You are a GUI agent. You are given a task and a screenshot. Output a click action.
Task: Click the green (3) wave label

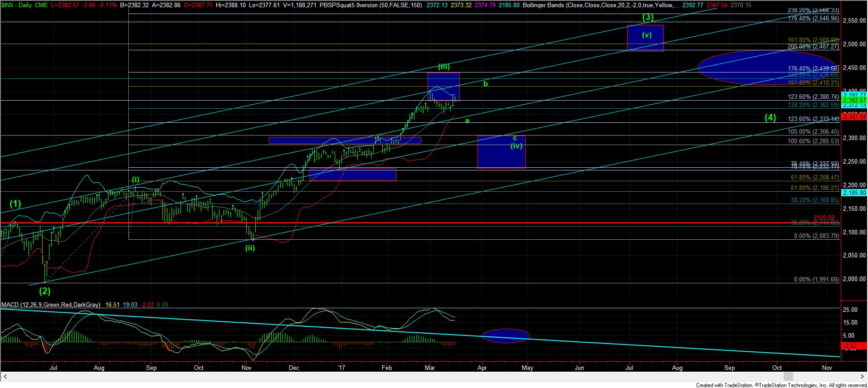coord(648,18)
